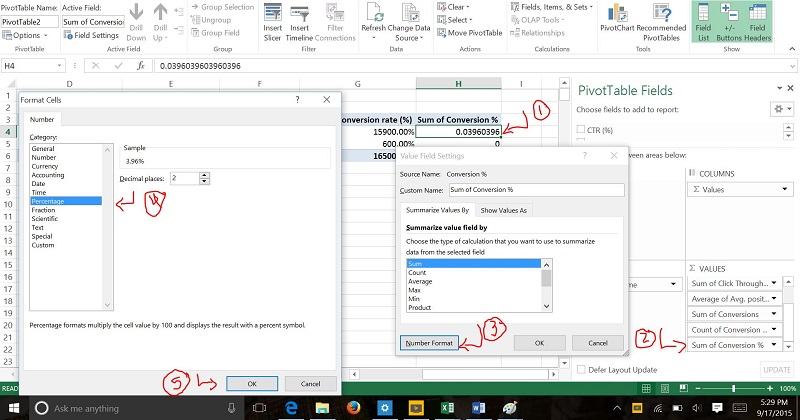Click the PivotTable Name text box
This screenshot has width=800, height=420.
(x=30, y=22)
